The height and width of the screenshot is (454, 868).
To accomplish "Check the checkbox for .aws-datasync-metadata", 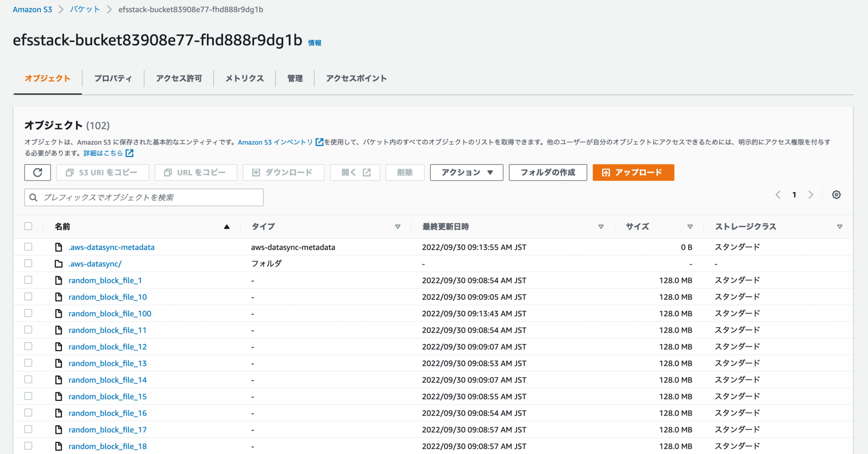I will click(x=28, y=246).
